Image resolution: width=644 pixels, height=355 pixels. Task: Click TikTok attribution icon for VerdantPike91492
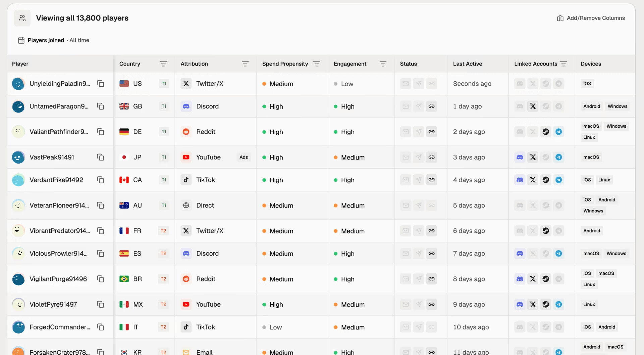pyautogui.click(x=186, y=180)
